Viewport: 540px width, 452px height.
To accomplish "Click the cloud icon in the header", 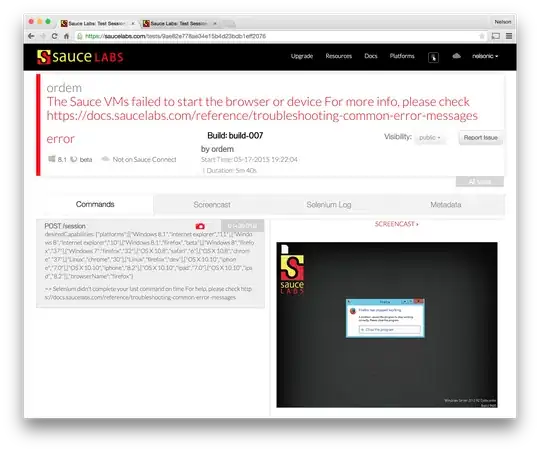I will click(x=456, y=56).
